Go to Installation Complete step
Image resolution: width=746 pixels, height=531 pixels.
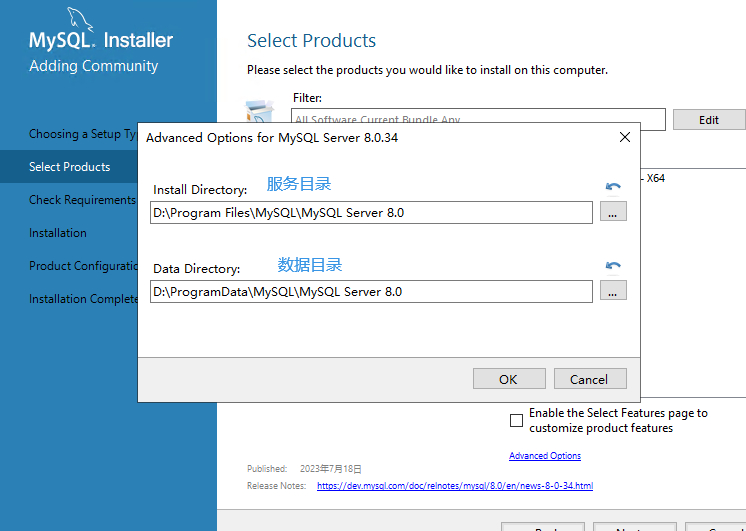[83, 299]
